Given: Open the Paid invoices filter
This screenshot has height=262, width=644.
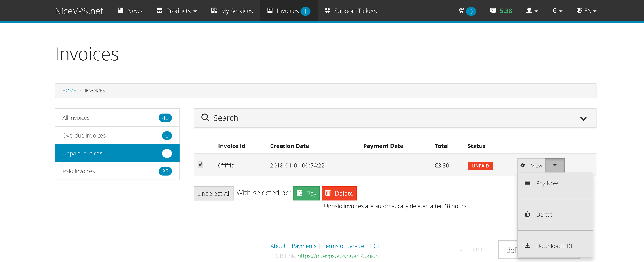Looking at the screenshot, I should click(117, 171).
